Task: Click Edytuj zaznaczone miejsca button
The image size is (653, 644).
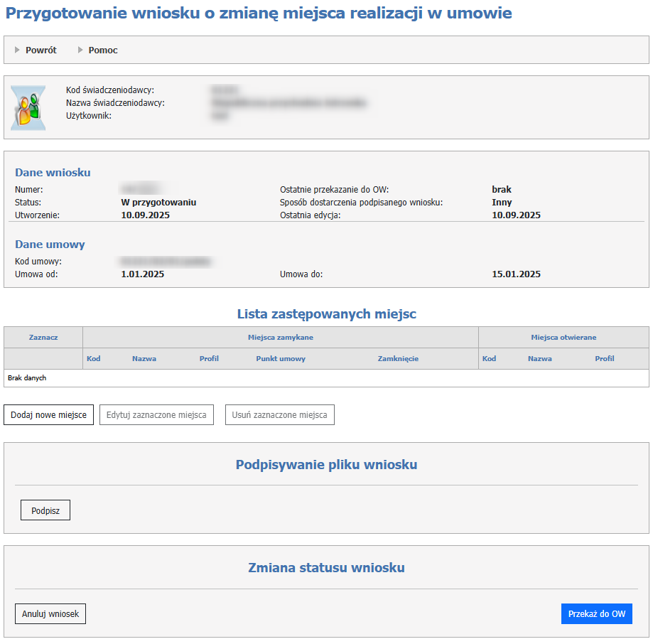Action: (156, 414)
